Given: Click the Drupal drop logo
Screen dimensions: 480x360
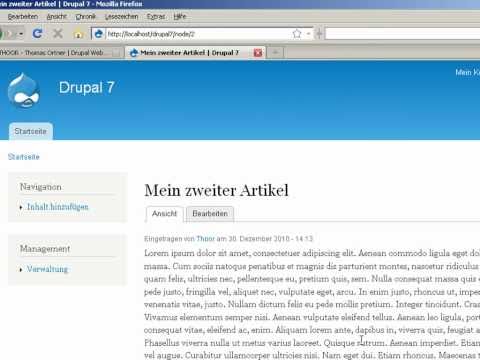Looking at the screenshot, I should pyautogui.click(x=24, y=90).
